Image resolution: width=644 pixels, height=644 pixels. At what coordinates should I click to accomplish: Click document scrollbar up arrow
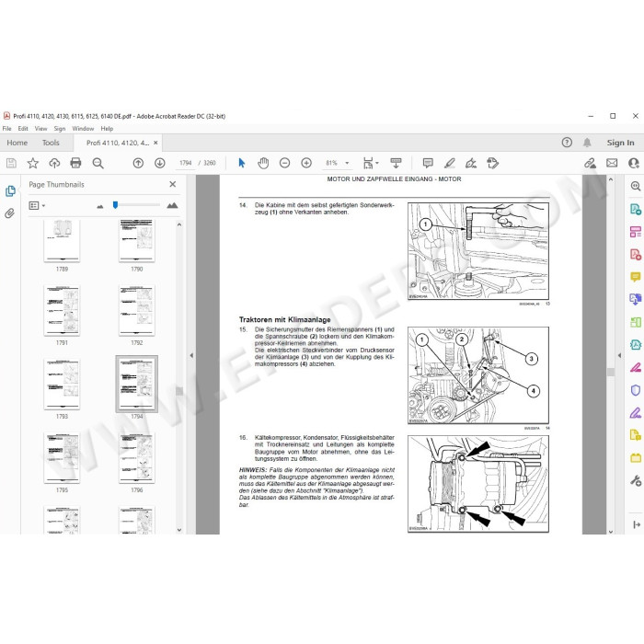pyautogui.click(x=611, y=179)
